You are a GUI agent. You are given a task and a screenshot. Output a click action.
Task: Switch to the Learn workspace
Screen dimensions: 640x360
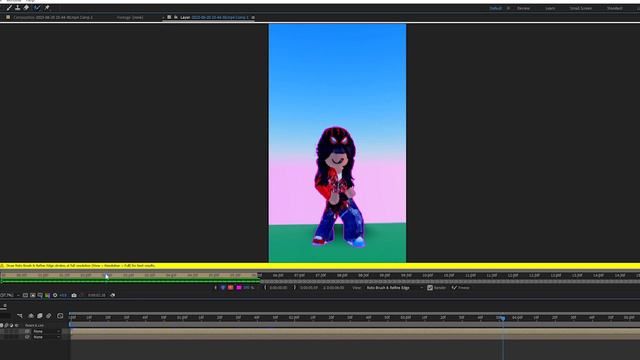[x=550, y=8]
